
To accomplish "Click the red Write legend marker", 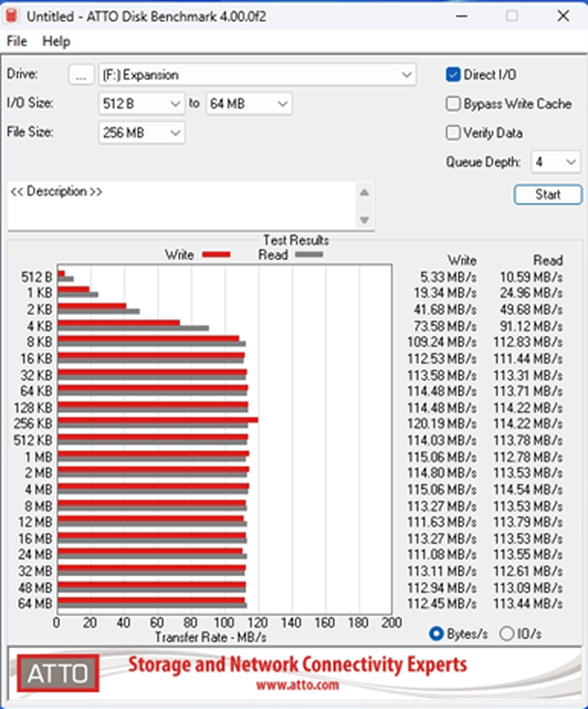I will [216, 254].
